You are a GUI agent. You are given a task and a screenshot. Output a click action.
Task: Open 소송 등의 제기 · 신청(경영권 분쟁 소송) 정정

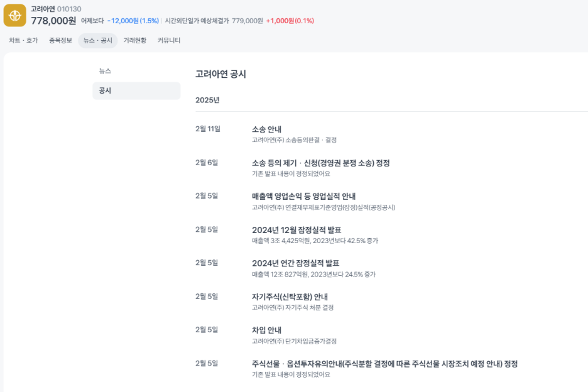pos(320,163)
